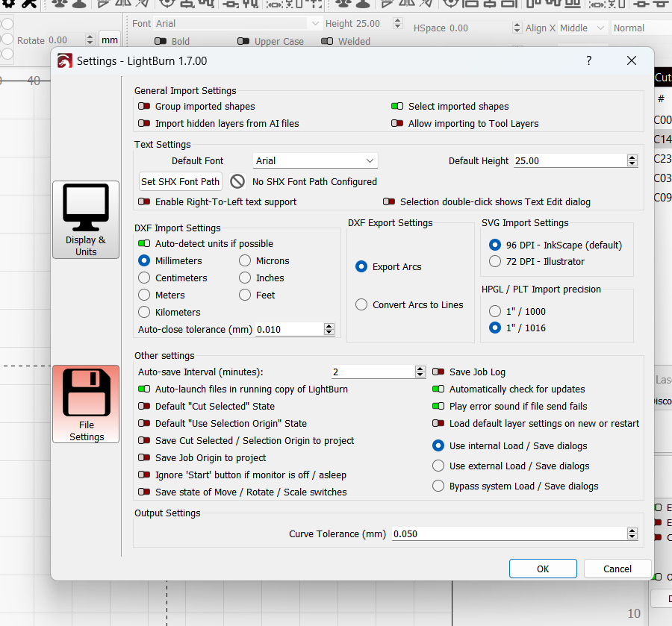Click the HSpace field in main toolbar

point(479,28)
